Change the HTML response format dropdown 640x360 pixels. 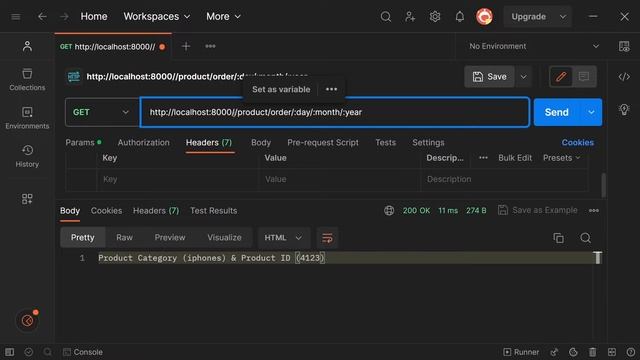(283, 238)
